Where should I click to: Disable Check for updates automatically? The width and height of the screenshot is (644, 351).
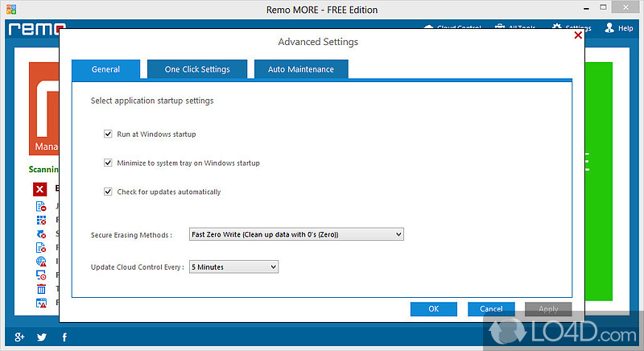[x=108, y=192]
